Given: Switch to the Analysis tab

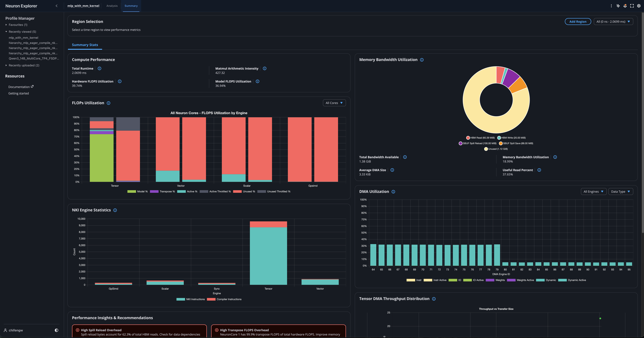Looking at the screenshot, I should coord(112,6).
